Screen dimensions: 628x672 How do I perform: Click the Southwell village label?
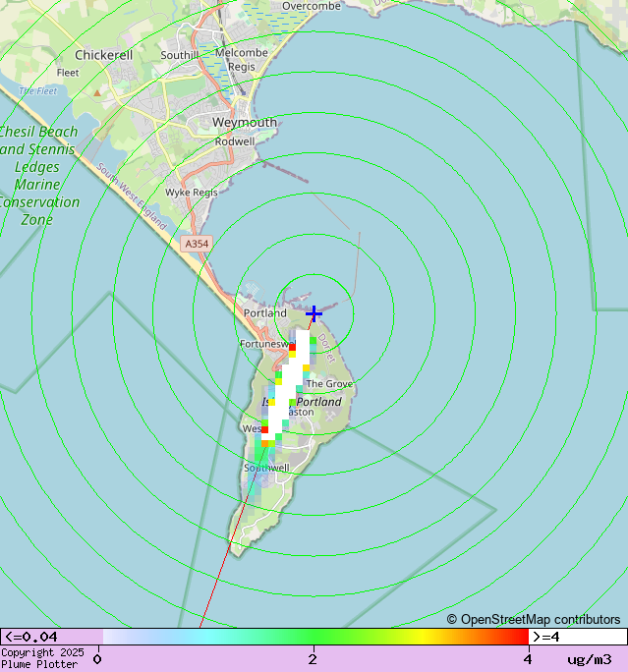[266, 468]
